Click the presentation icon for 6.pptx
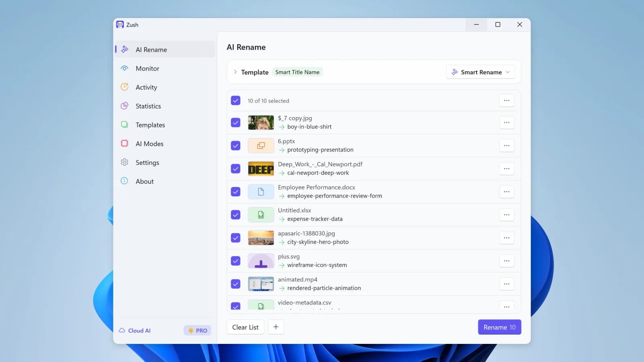This screenshot has height=362, width=644. coord(261,146)
